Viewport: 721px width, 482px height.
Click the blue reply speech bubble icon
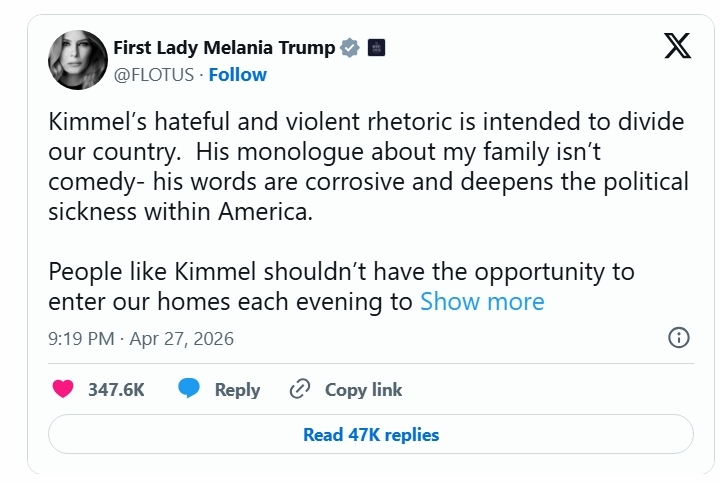pyautogui.click(x=189, y=389)
